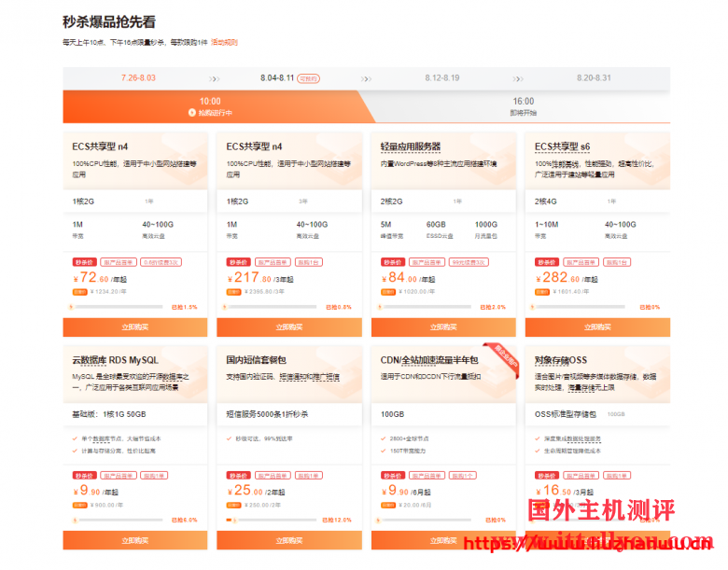Buy the ¥217.80 three-year ECS n4 plan
Image resolution: width=728 pixels, height=570 pixels.
(289, 327)
